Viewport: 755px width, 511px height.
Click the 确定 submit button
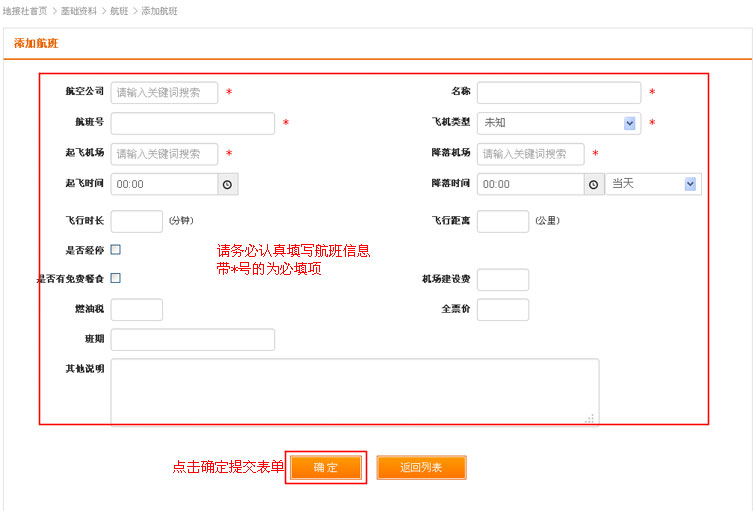click(326, 468)
